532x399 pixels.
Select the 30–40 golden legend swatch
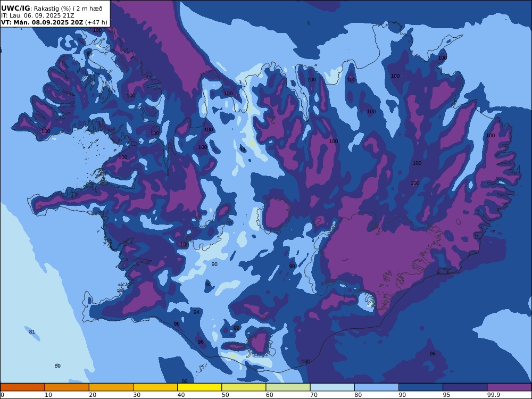[155, 387]
